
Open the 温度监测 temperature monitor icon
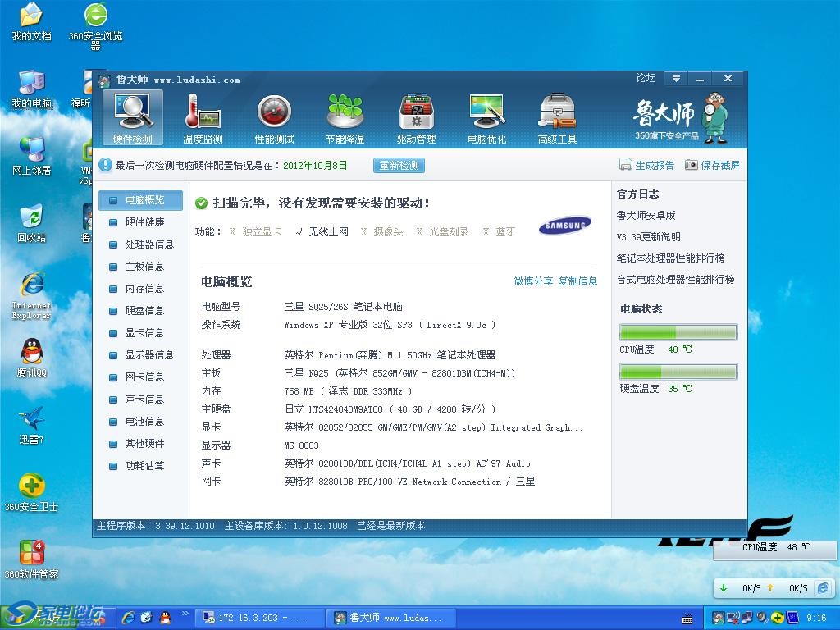tap(203, 117)
